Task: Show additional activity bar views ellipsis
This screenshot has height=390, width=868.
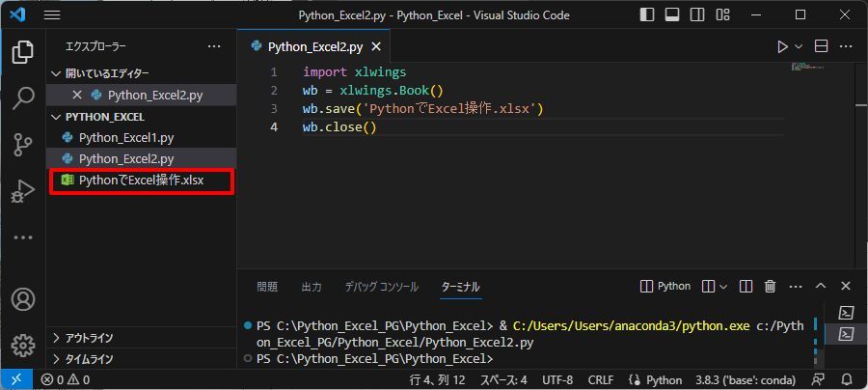Action: [x=23, y=237]
